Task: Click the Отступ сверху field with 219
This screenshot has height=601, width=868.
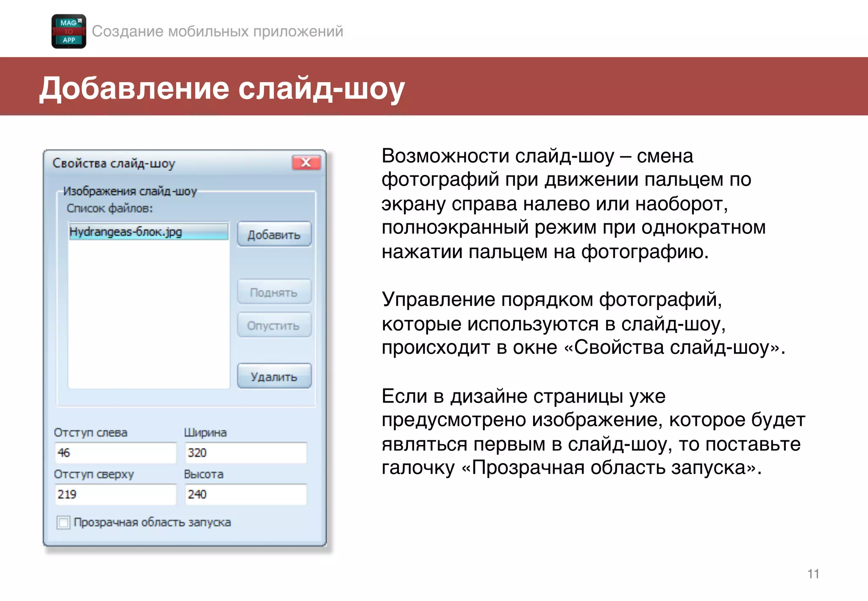Action: 115,494
